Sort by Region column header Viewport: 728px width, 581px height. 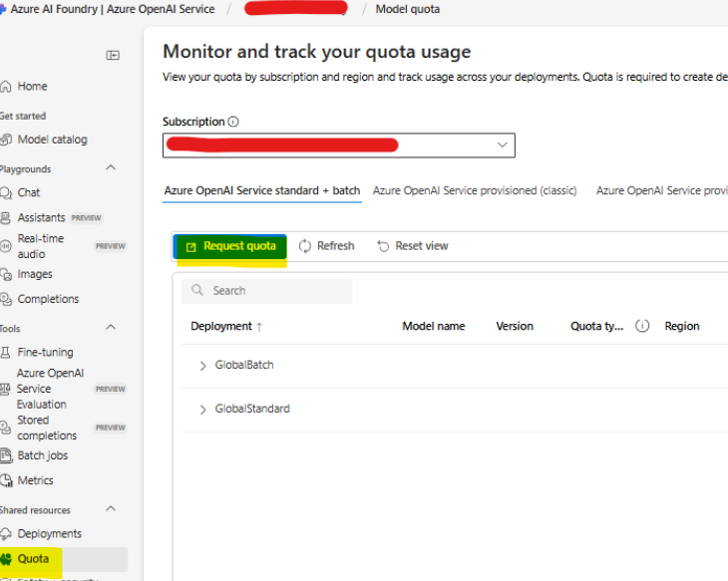(681, 326)
